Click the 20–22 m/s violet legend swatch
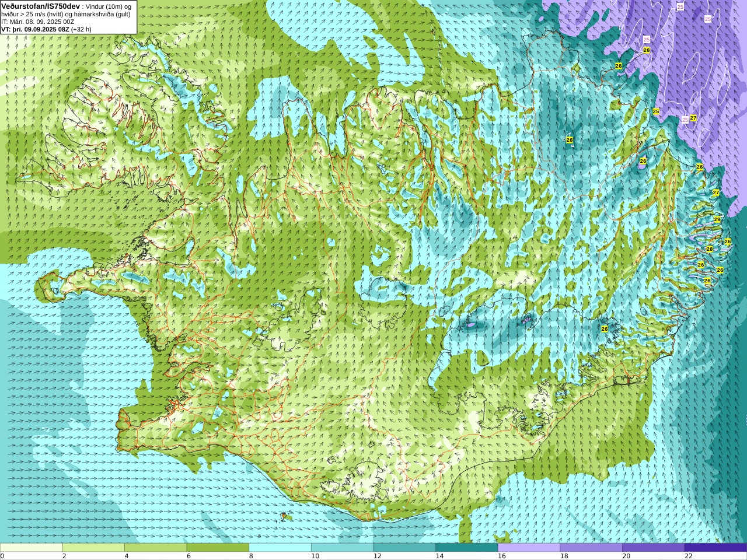Image resolution: width=747 pixels, height=560 pixels. point(654,548)
